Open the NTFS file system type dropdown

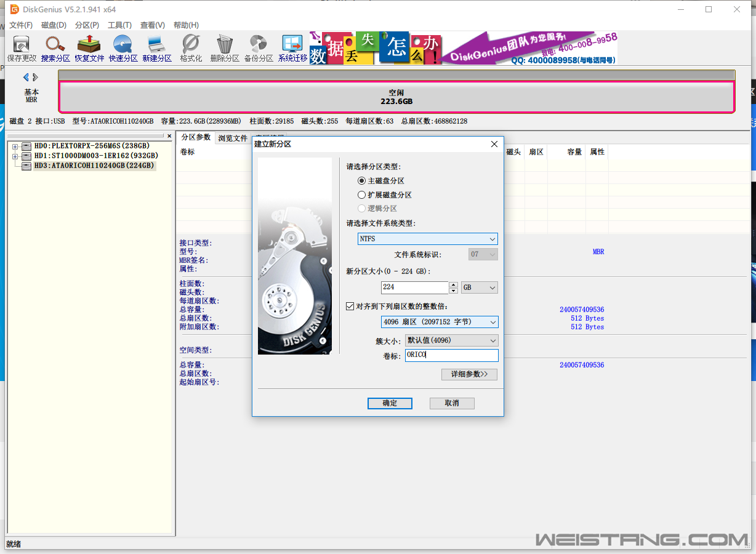(x=428, y=239)
